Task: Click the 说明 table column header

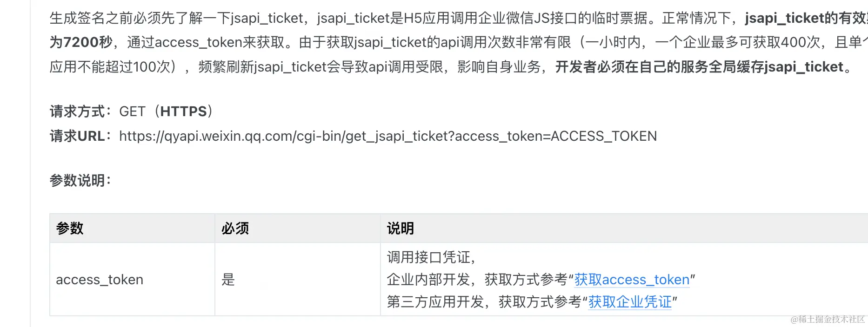Action: (401, 228)
